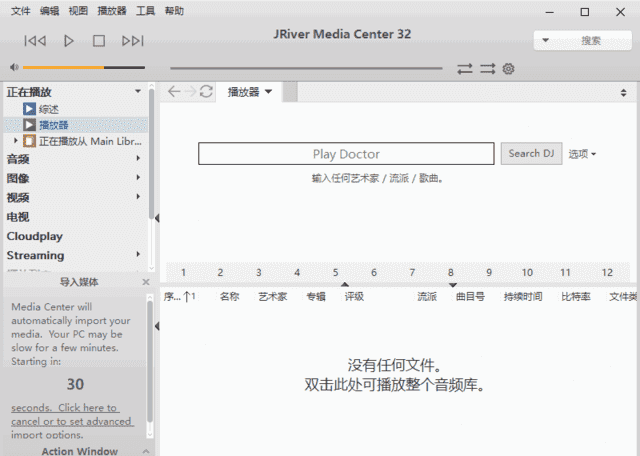Click the downward marker under 8

tap(453, 285)
